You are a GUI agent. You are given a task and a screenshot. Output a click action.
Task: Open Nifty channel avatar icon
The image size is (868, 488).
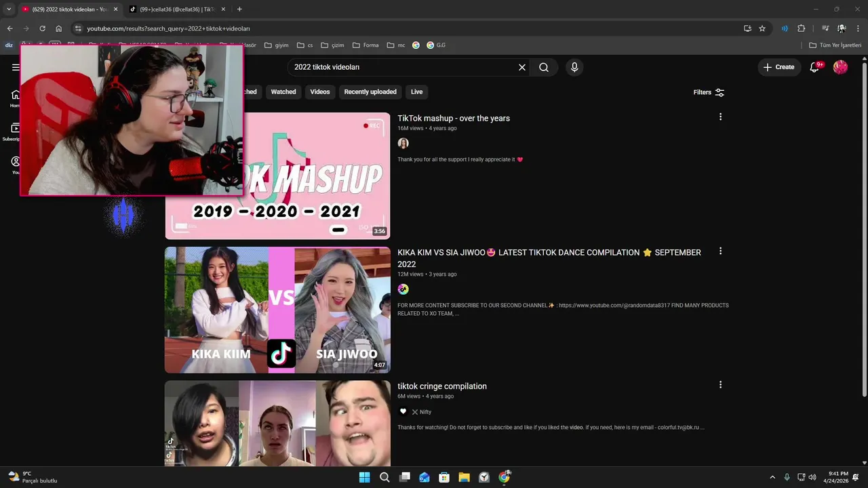point(403,411)
